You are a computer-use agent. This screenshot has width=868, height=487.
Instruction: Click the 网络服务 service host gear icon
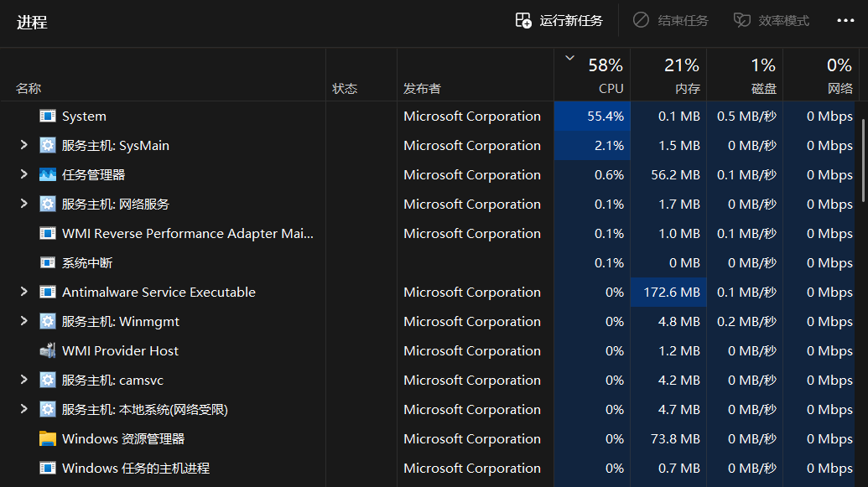tap(48, 205)
